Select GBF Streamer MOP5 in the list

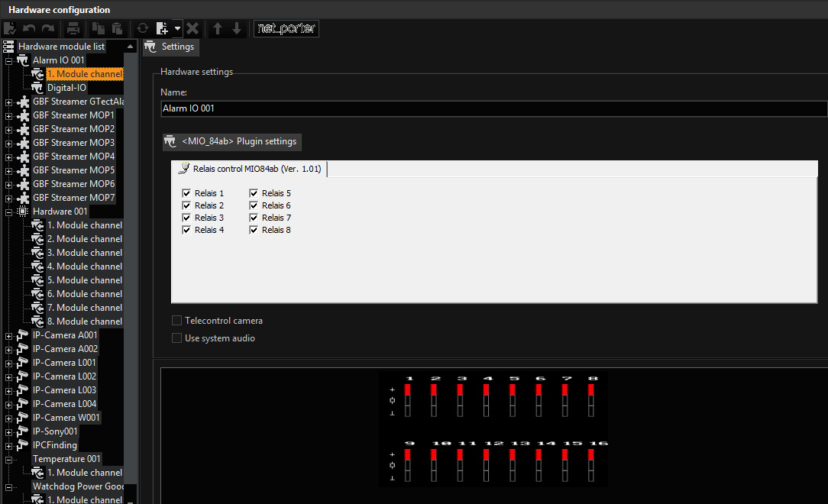pyautogui.click(x=73, y=170)
